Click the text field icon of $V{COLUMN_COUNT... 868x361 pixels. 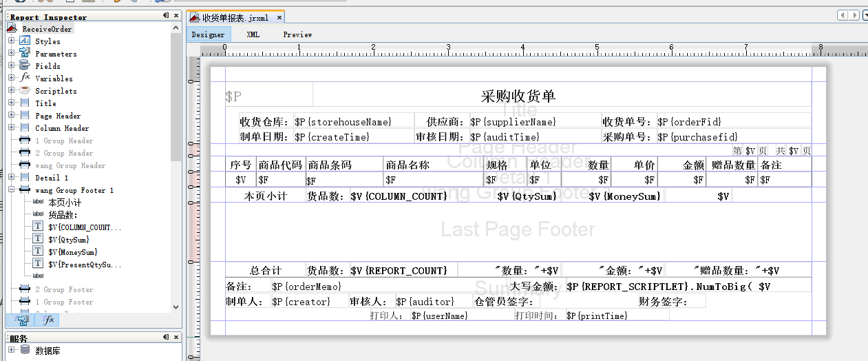pyautogui.click(x=38, y=227)
